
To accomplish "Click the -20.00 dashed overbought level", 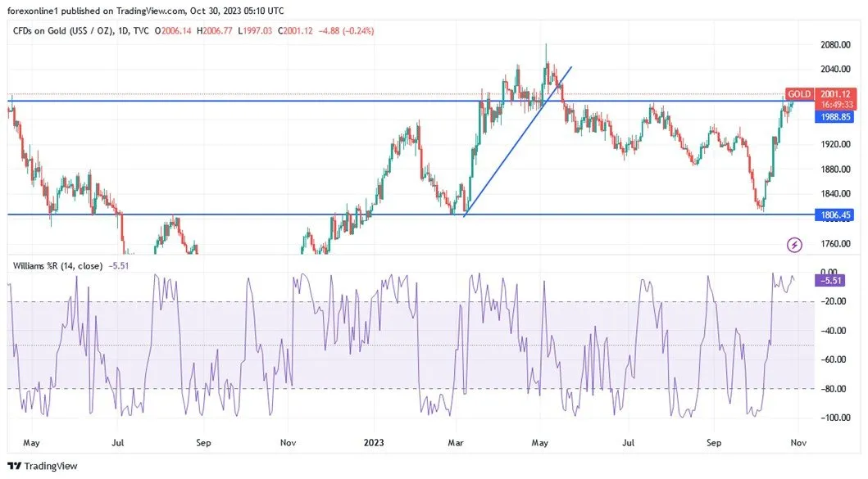I will tap(411, 301).
